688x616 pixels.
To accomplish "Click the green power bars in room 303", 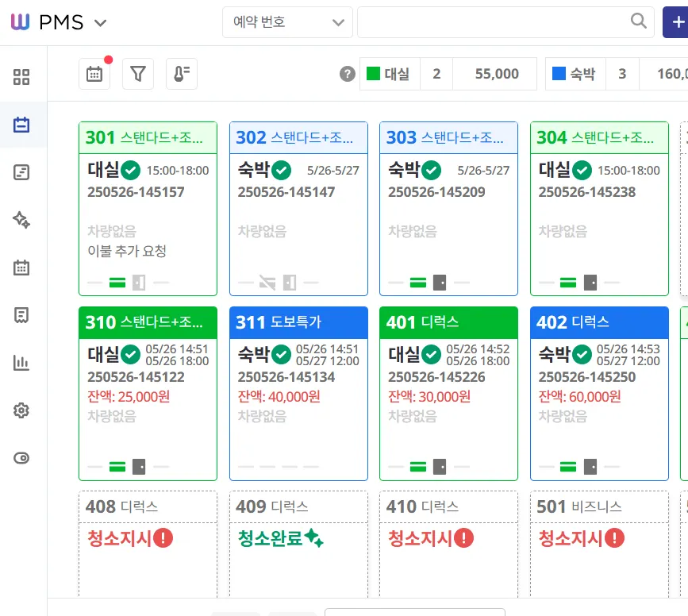I will point(417,283).
